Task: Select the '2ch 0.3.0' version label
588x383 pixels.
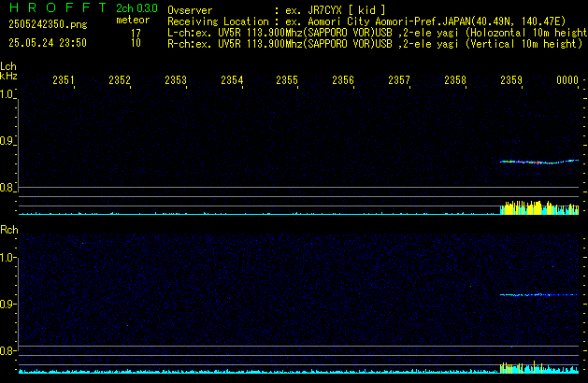Action: pyautogui.click(x=136, y=8)
